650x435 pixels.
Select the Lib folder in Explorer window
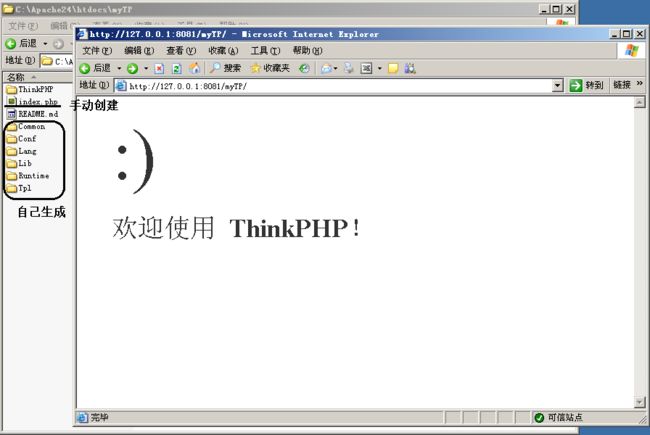19,163
